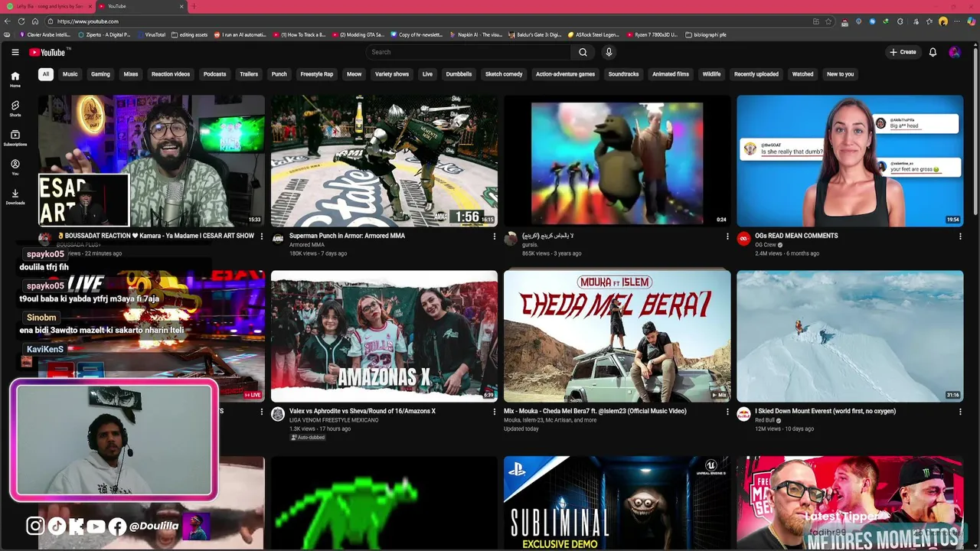980x551 pixels.
Task: Select the Gaming filter chip
Action: (x=100, y=74)
